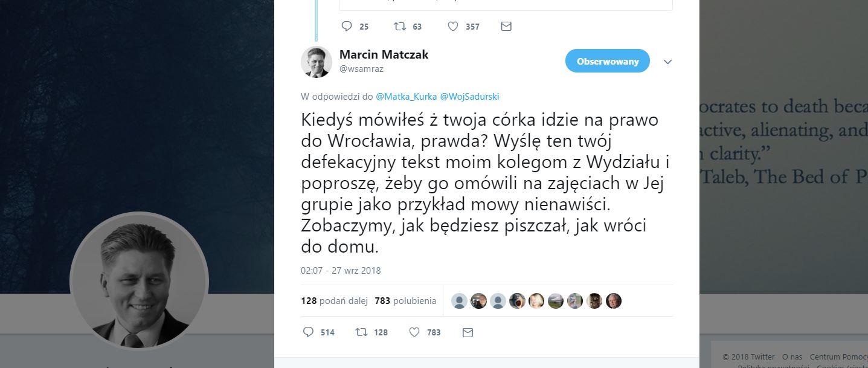Click the reply icon under Matczak's tweet
868x368 pixels.
coord(309,332)
